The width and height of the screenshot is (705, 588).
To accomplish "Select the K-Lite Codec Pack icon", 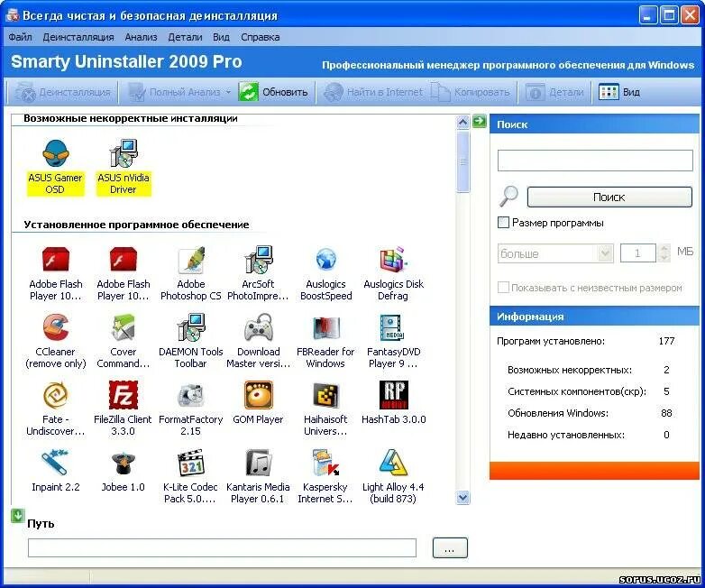I will [x=190, y=463].
